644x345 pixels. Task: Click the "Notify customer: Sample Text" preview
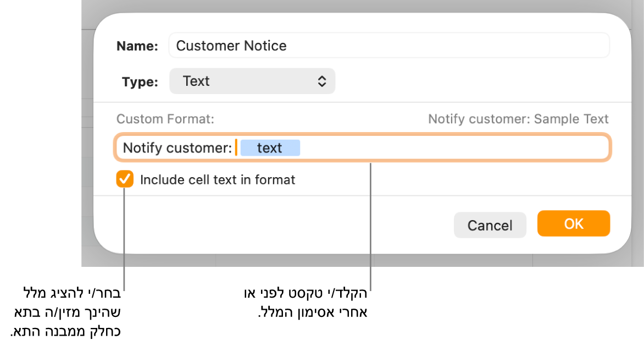tap(518, 119)
